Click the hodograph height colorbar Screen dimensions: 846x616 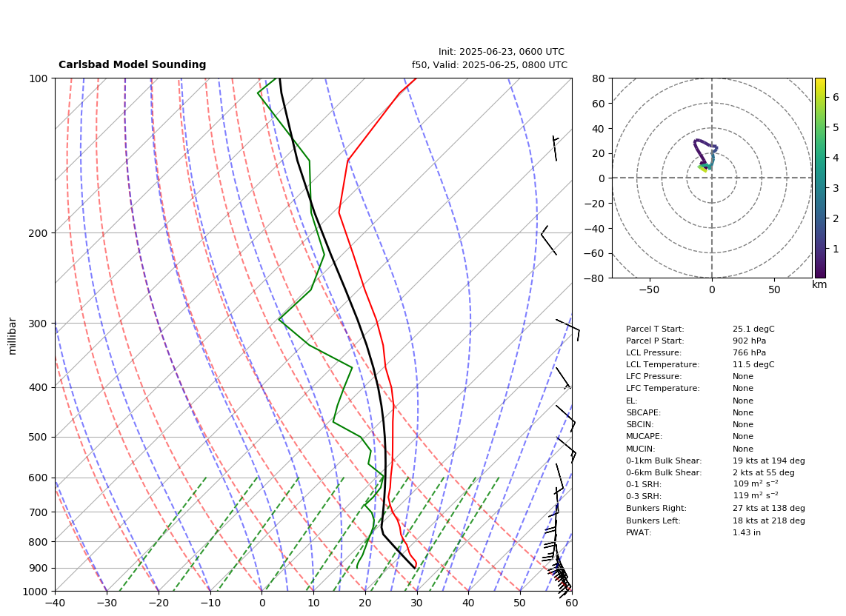pos(819,178)
